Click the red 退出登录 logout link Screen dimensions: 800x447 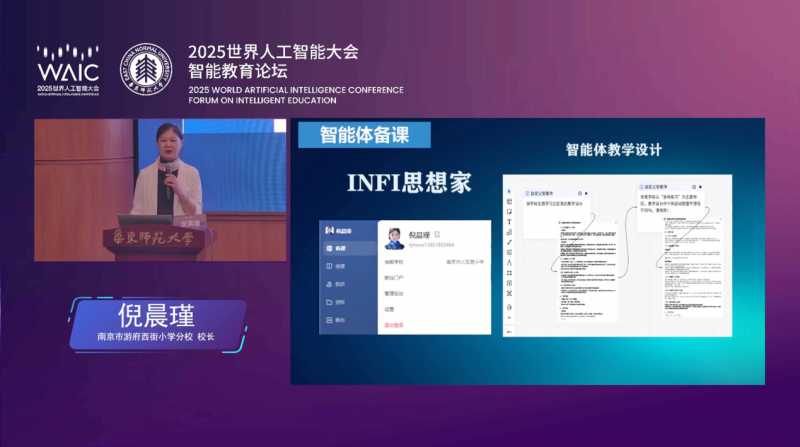coord(394,325)
